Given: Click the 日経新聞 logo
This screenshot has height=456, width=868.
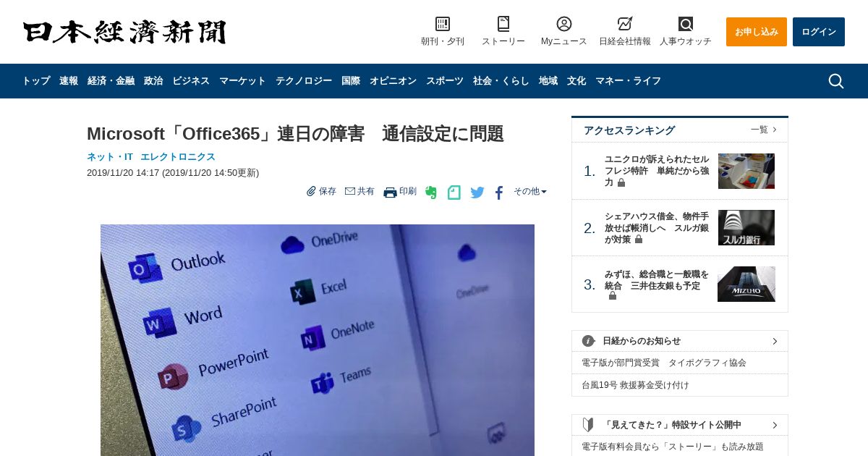Looking at the screenshot, I should [124, 32].
